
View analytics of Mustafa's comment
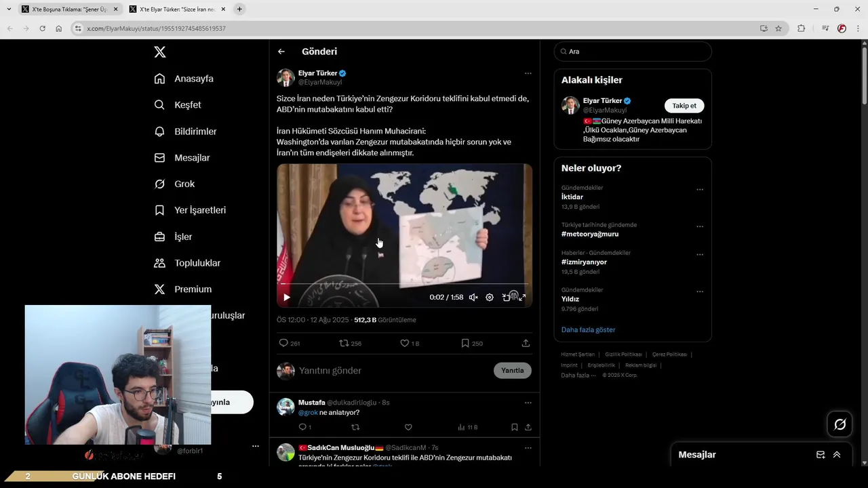467,427
